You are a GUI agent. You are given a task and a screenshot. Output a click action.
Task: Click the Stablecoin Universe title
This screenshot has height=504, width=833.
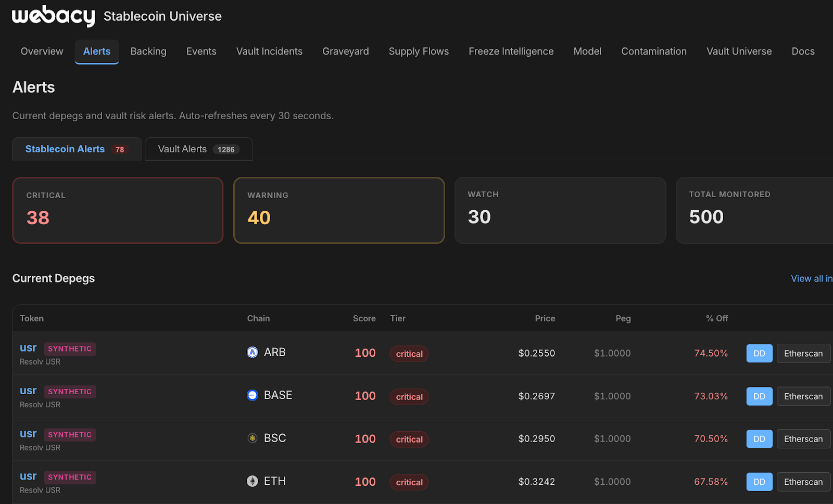(x=162, y=17)
